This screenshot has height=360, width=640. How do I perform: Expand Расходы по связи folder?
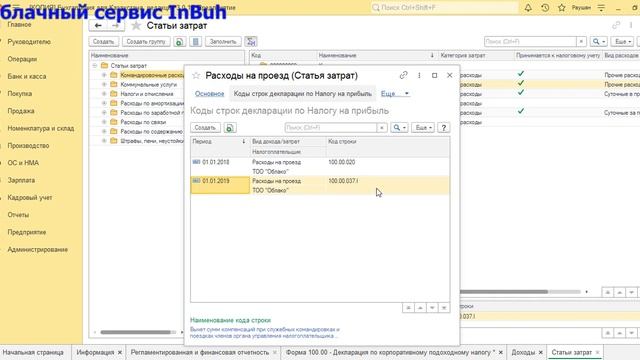104,122
